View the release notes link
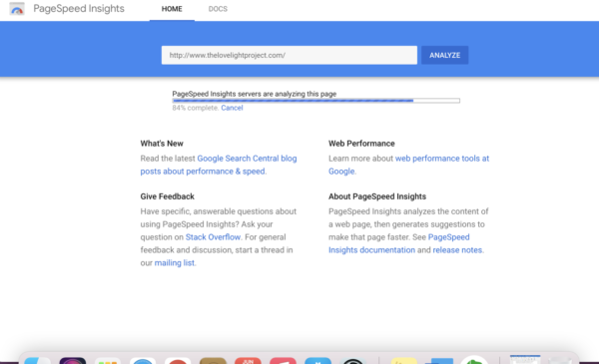The width and height of the screenshot is (599, 364). pos(457,250)
